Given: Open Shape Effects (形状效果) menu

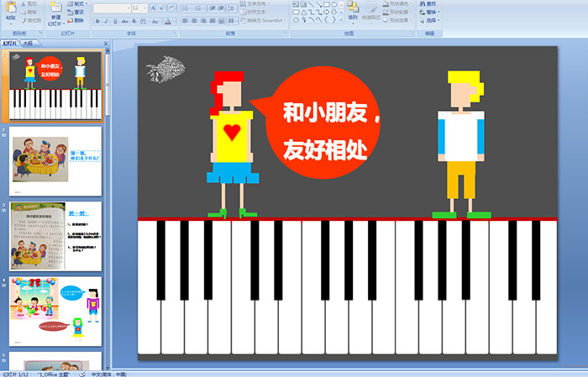Looking at the screenshot, I should 397,20.
